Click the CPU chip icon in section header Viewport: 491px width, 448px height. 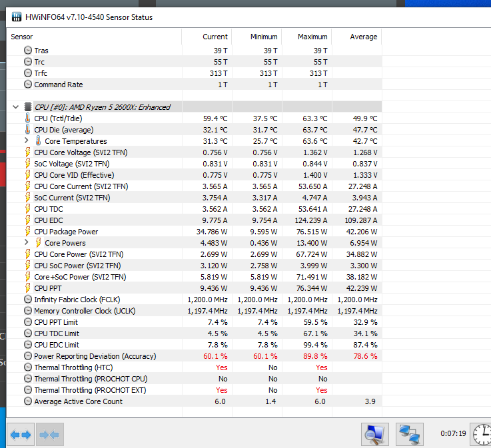pos(28,107)
